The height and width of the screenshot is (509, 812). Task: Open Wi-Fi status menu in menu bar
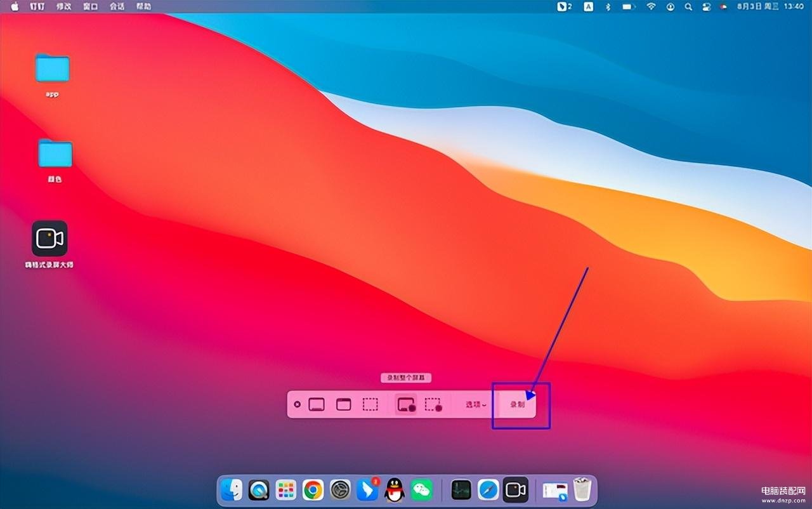651,6
